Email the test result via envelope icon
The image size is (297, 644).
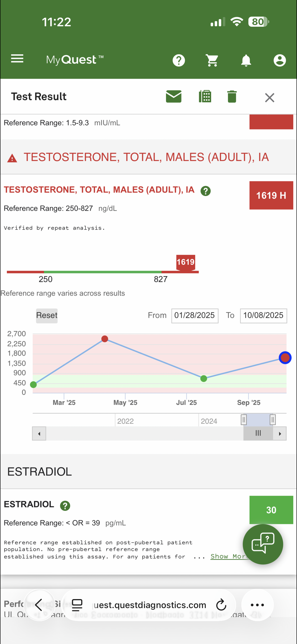[174, 97]
